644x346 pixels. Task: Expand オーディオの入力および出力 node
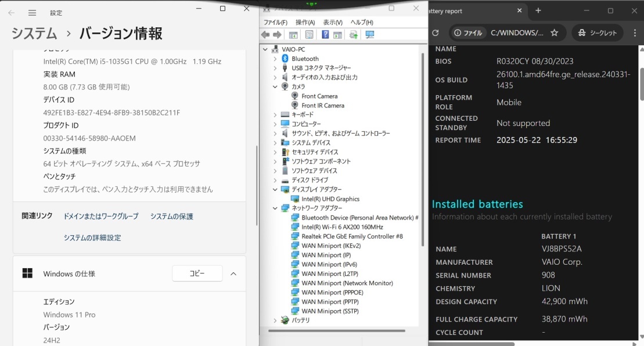(x=275, y=77)
